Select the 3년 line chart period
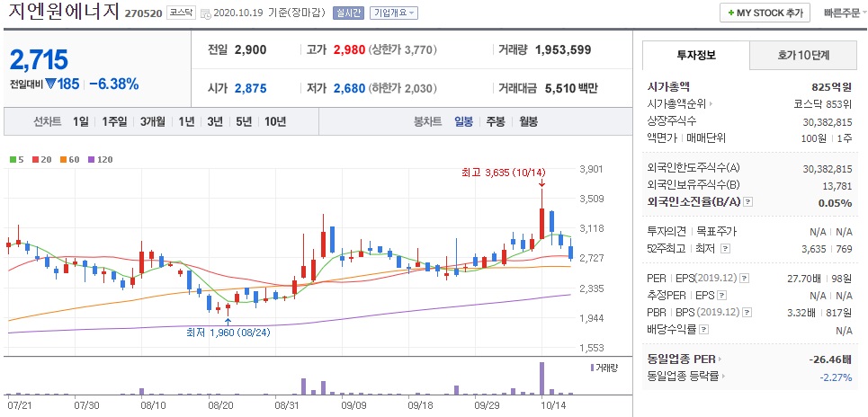868x417 pixels. 215,121
